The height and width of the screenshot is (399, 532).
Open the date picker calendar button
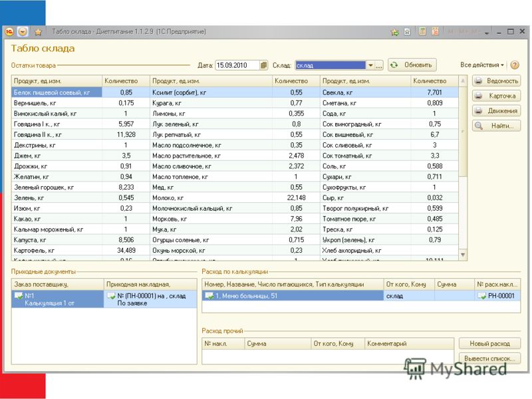263,65
